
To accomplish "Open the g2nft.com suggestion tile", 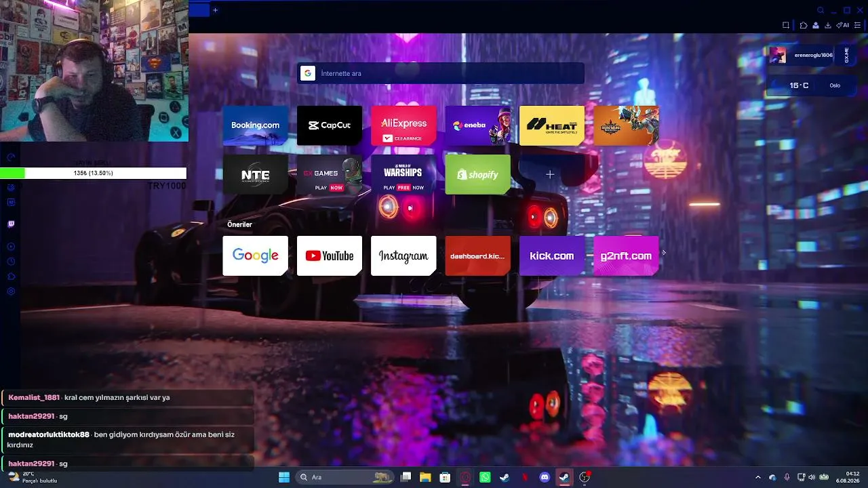I will coord(626,256).
